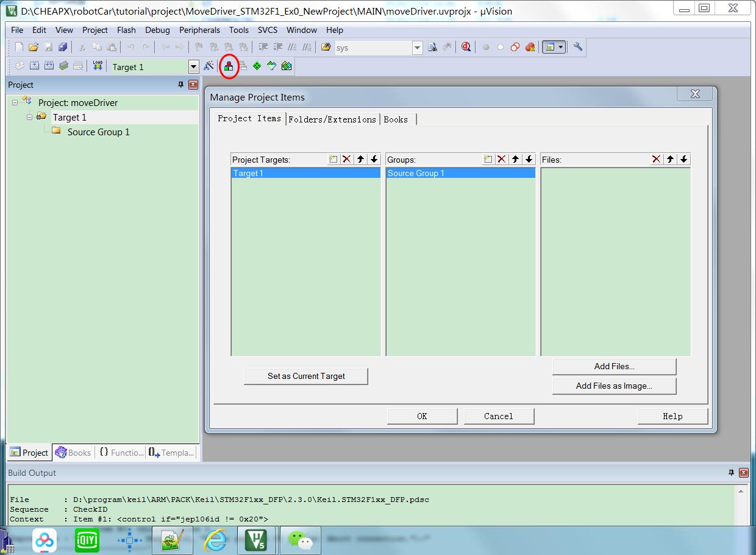Create a new file from the toolbar

[19, 47]
